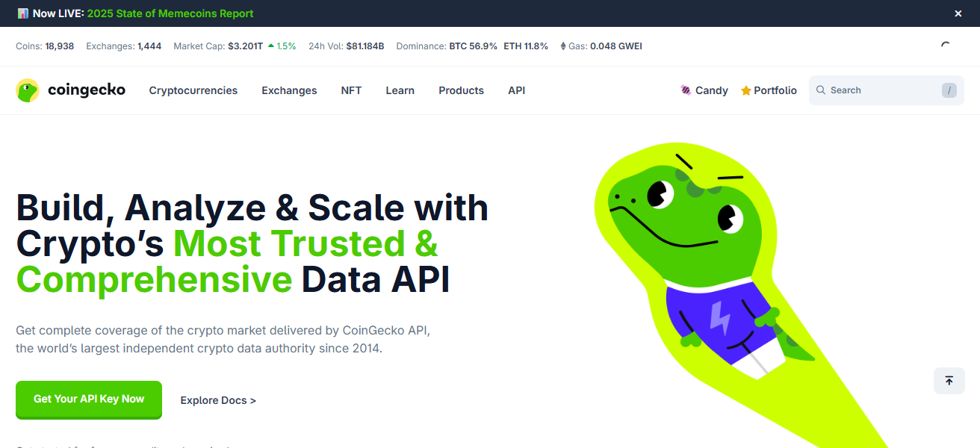Click the Portfolio star icon
The width and height of the screenshot is (980, 448).
click(x=745, y=90)
